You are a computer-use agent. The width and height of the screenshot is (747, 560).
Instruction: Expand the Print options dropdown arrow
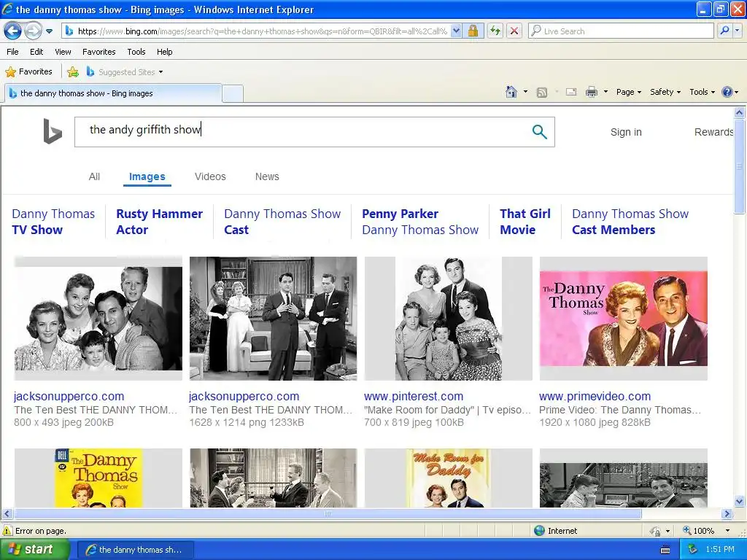pos(605,92)
